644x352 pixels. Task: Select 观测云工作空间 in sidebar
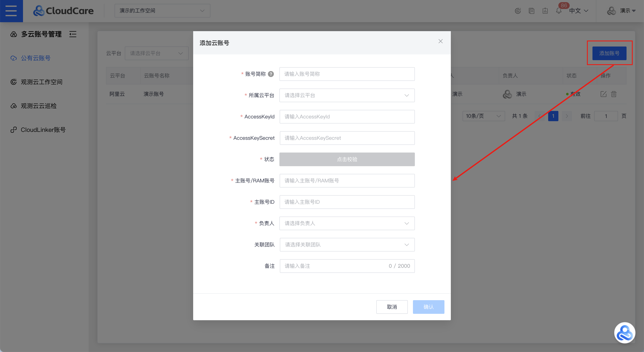[x=42, y=82]
